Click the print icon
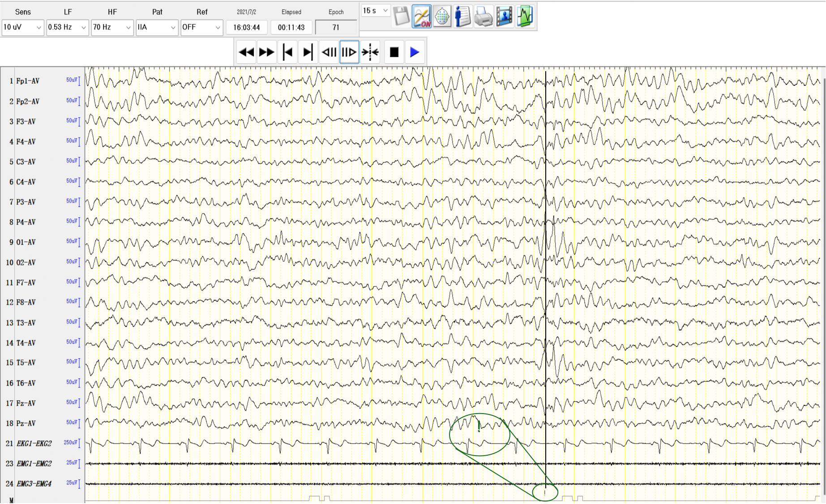This screenshot has height=504, width=826. pyautogui.click(x=484, y=17)
